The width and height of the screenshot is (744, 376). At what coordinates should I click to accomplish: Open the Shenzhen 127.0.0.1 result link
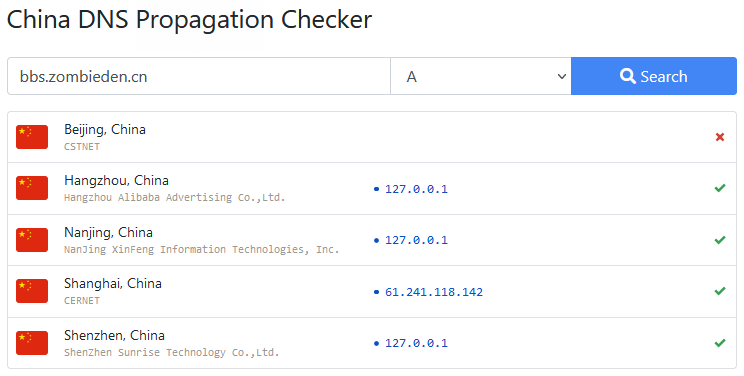(x=416, y=343)
